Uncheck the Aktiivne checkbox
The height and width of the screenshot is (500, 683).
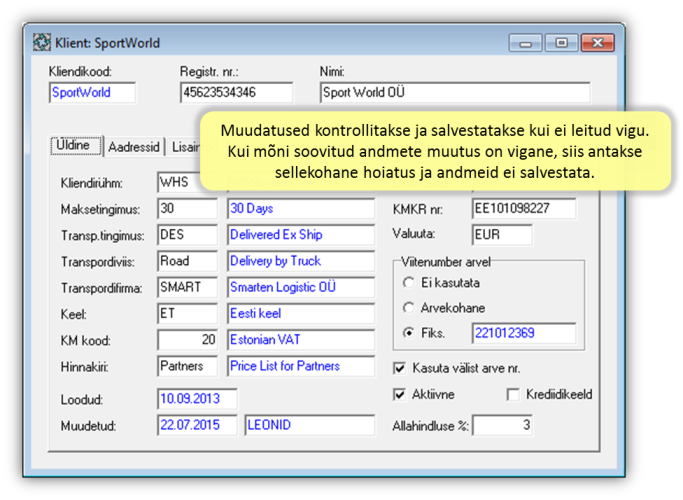click(399, 395)
